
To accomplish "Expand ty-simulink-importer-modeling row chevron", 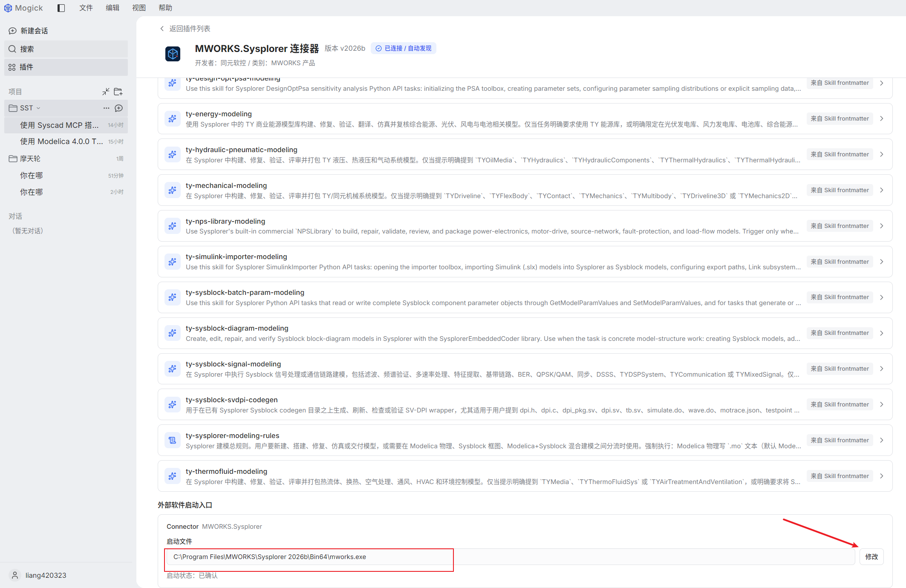I will click(882, 262).
